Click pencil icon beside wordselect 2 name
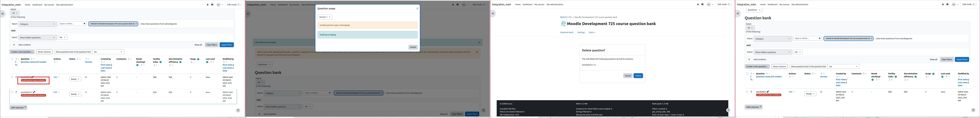The width and height of the screenshot is (980, 118). (x=34, y=92)
